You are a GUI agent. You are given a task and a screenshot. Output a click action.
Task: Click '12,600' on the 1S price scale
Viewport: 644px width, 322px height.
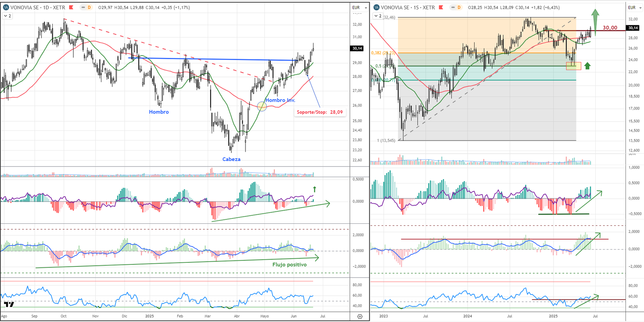[634, 151]
